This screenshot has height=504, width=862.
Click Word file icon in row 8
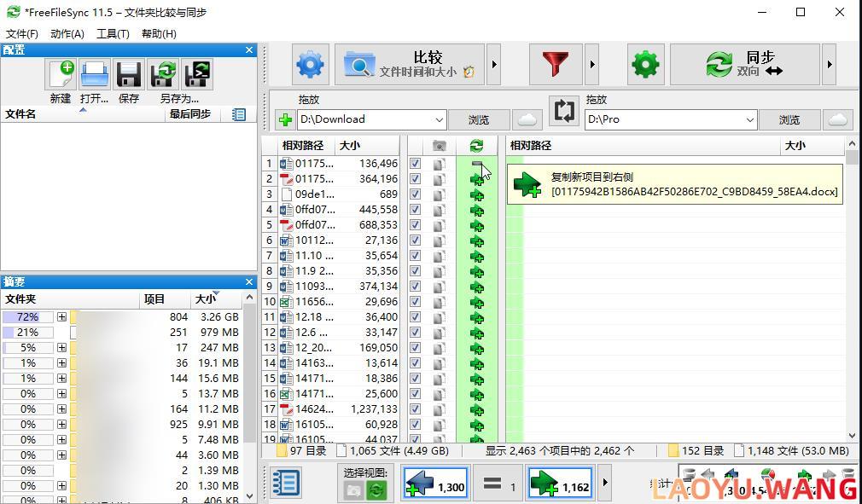click(286, 271)
